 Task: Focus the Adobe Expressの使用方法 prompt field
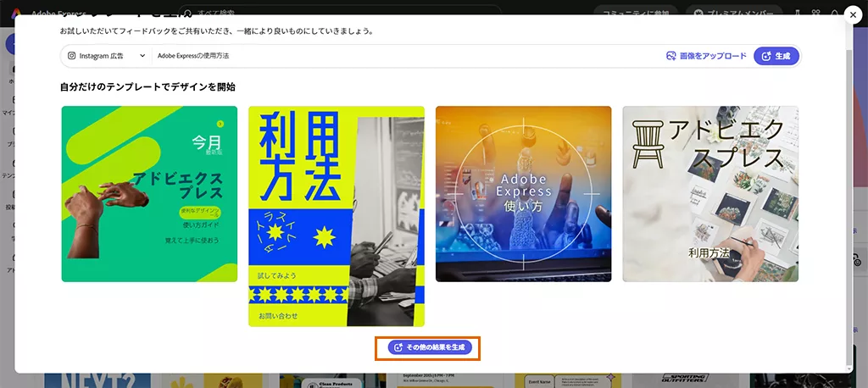click(x=407, y=56)
